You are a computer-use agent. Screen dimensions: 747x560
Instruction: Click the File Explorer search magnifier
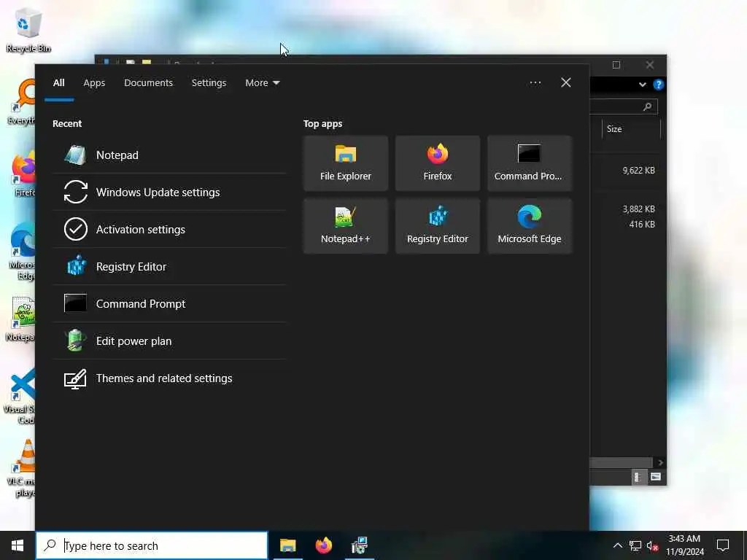click(x=647, y=106)
